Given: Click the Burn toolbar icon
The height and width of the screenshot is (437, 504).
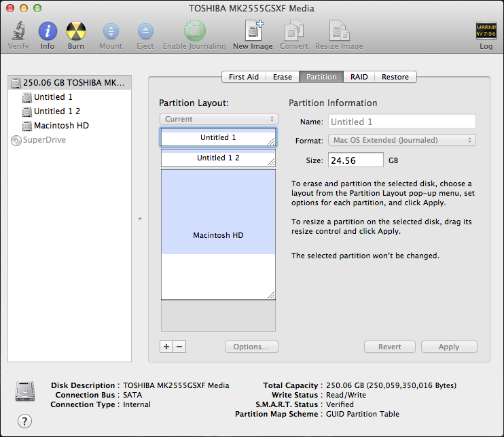Looking at the screenshot, I should [76, 31].
